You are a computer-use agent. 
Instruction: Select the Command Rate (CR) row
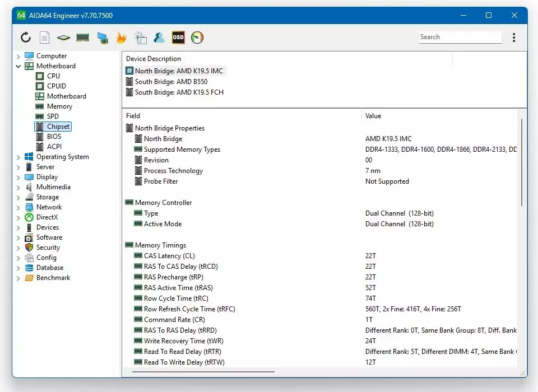tap(321, 320)
